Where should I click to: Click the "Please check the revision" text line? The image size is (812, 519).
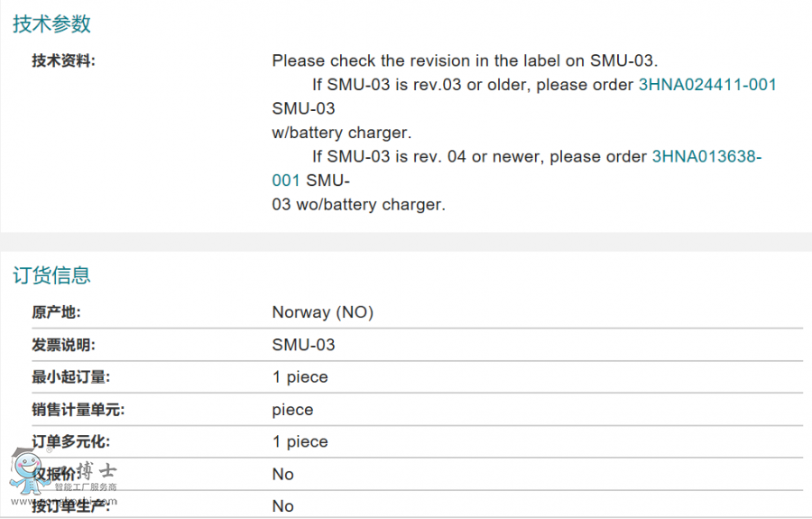(x=465, y=60)
